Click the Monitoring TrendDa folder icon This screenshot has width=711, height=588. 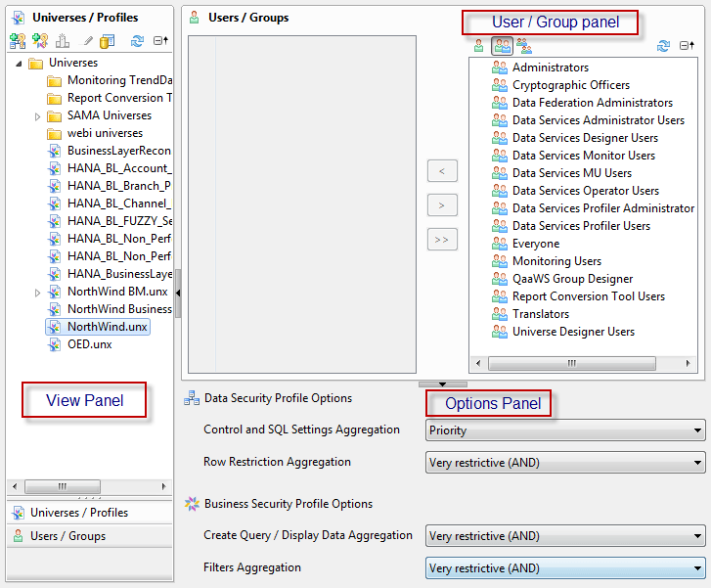(55, 81)
